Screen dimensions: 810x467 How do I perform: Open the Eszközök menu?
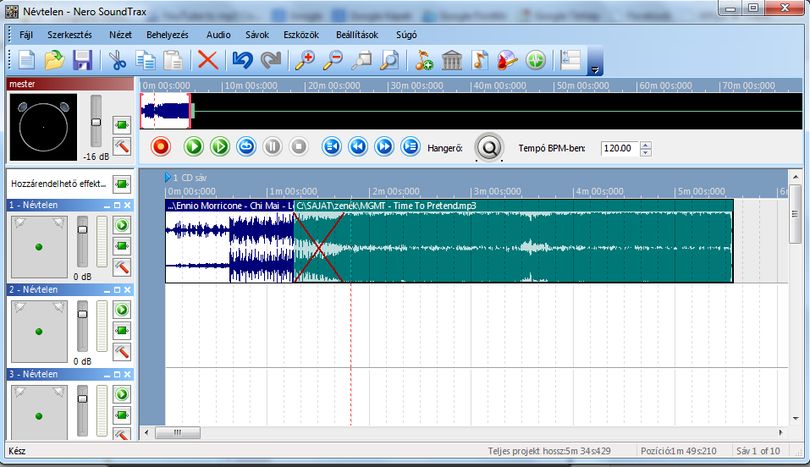coord(301,35)
